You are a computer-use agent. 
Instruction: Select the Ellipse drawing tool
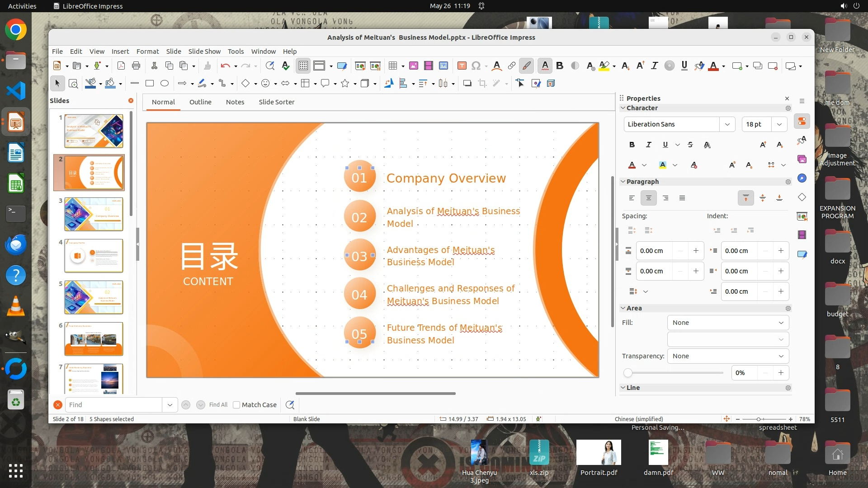pos(165,83)
